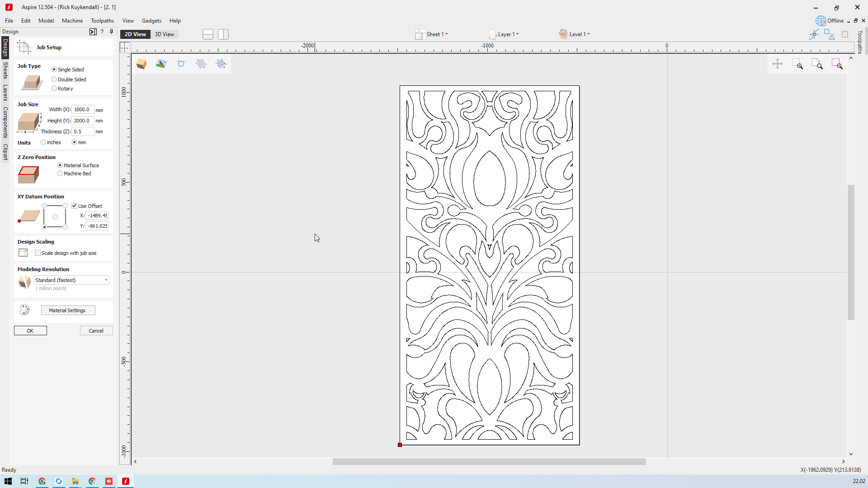Uncheck the Use Offset checkbox

click(75, 206)
